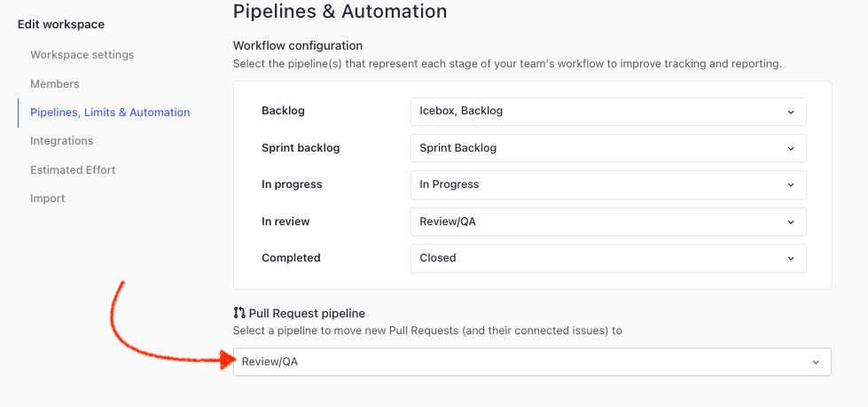Click the chevron on the Sprint Backlog dropdown
The height and width of the screenshot is (407, 868).
tap(791, 148)
